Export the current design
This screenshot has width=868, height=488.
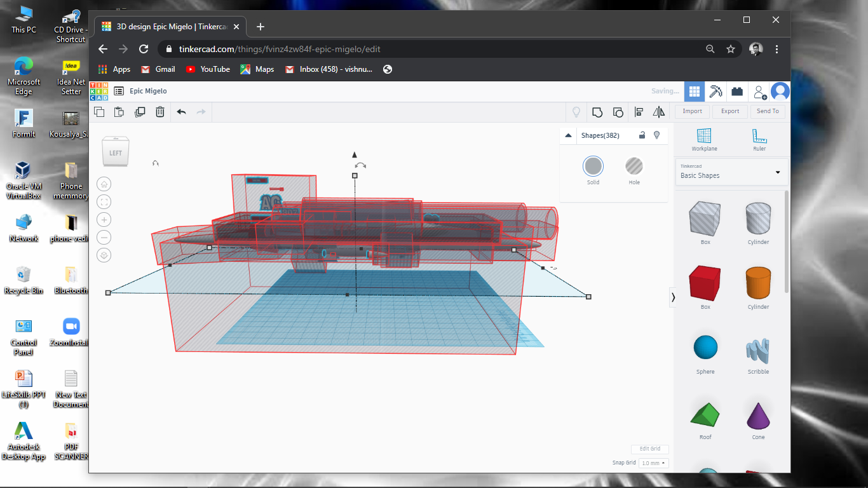[729, 111]
